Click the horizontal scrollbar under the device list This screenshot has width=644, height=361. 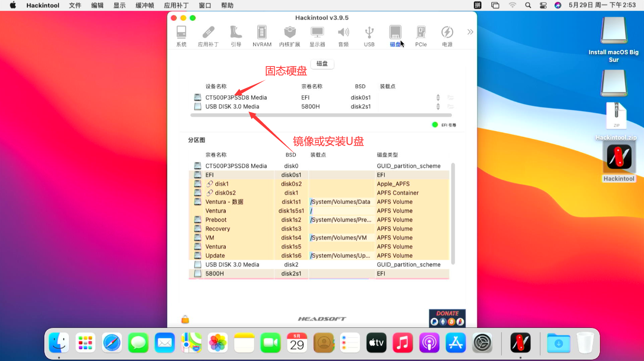[x=321, y=115]
